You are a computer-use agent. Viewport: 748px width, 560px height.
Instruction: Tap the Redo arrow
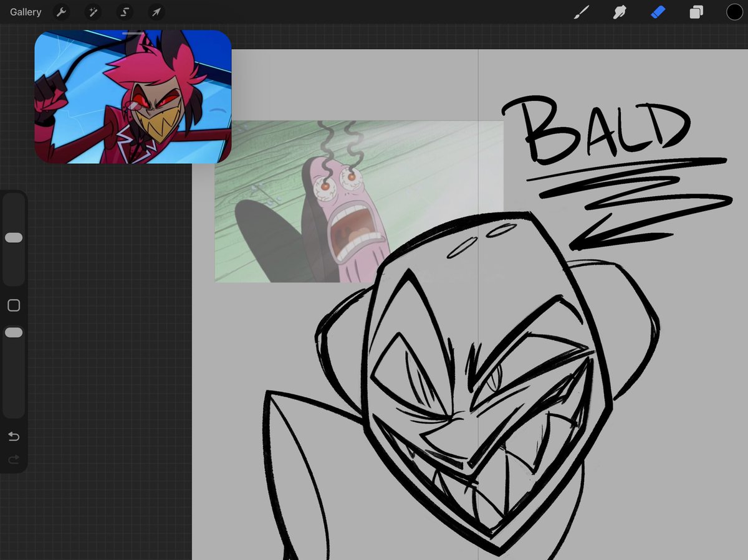pyautogui.click(x=14, y=460)
